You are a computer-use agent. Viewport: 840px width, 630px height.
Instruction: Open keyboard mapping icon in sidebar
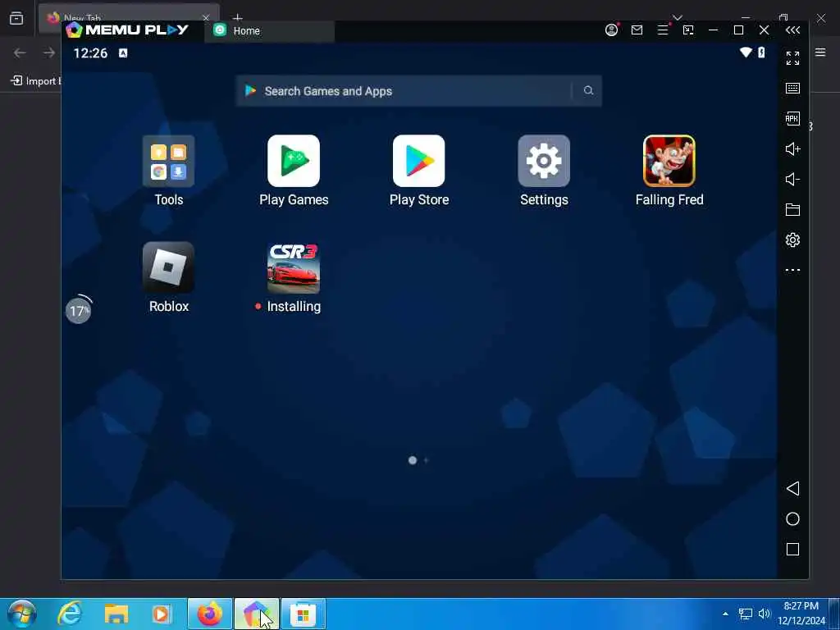click(x=792, y=89)
